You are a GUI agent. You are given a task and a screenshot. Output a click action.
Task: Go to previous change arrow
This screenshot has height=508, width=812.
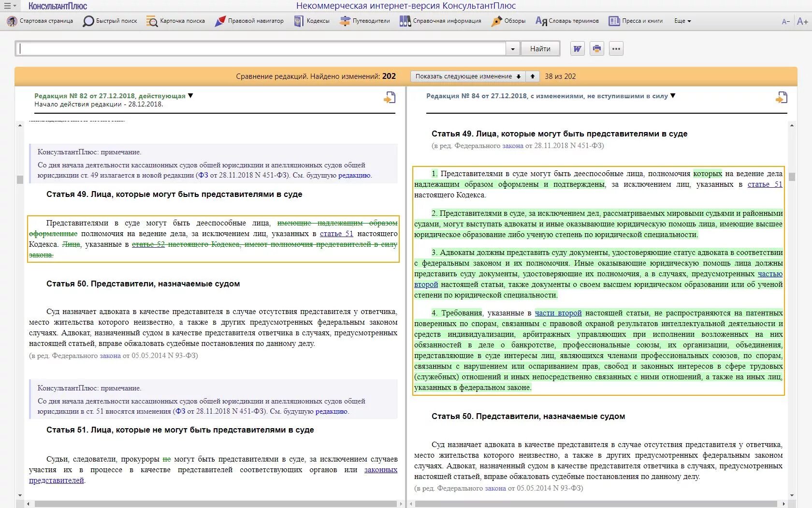coord(532,76)
